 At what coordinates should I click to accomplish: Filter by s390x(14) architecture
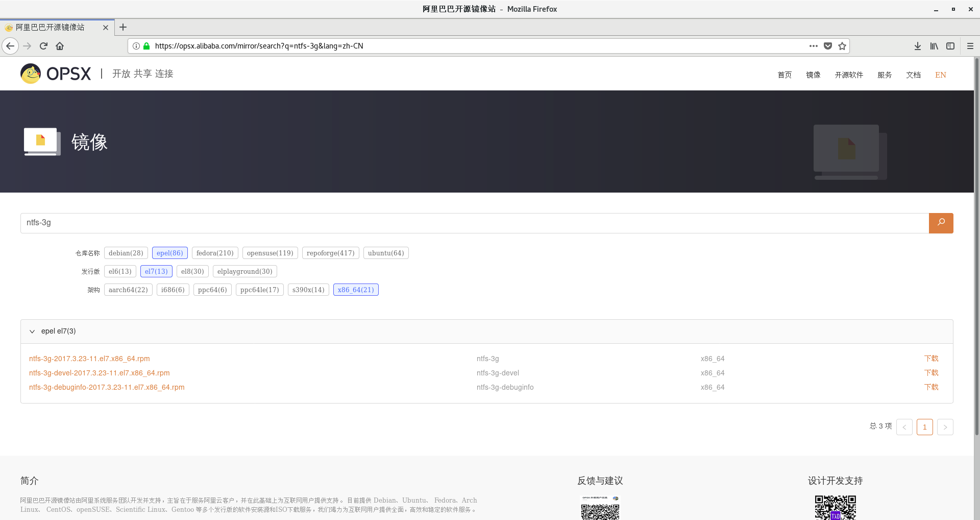tap(308, 290)
